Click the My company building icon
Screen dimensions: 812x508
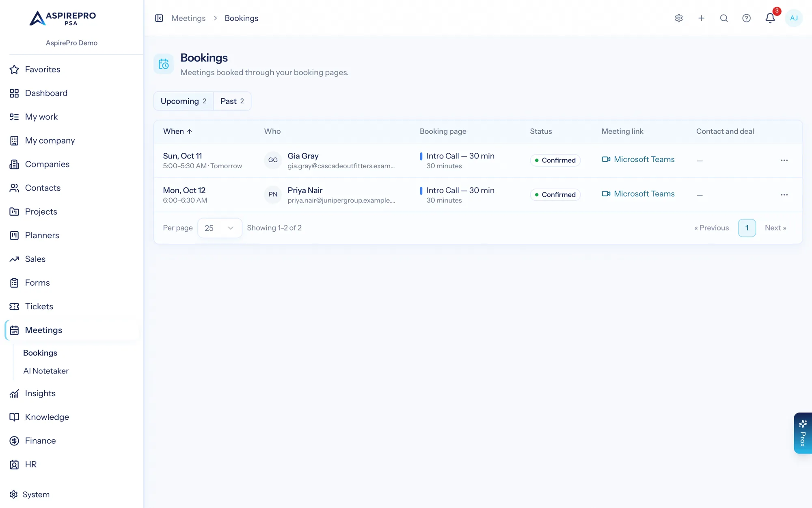click(14, 141)
